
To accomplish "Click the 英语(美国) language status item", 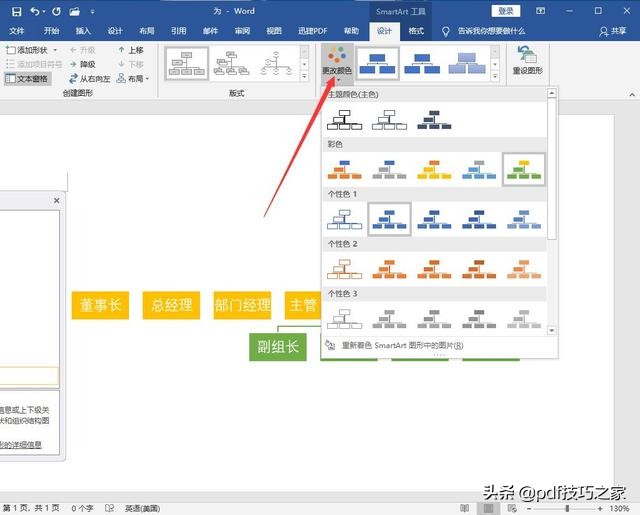I will [142, 508].
